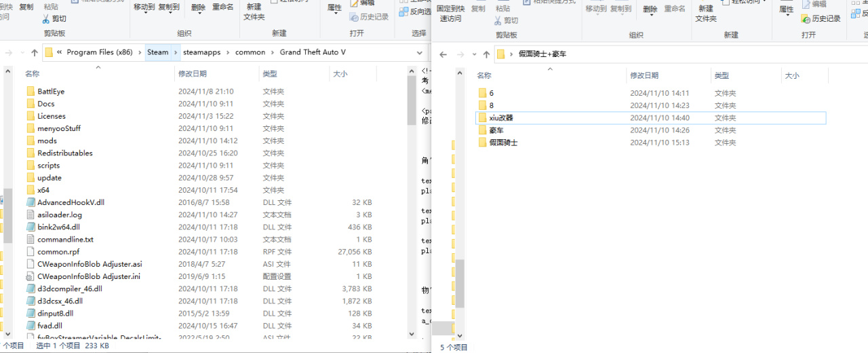Click 固定到快速访问 in right window ribbon
Screen dimensions: 868x353
[450, 14]
